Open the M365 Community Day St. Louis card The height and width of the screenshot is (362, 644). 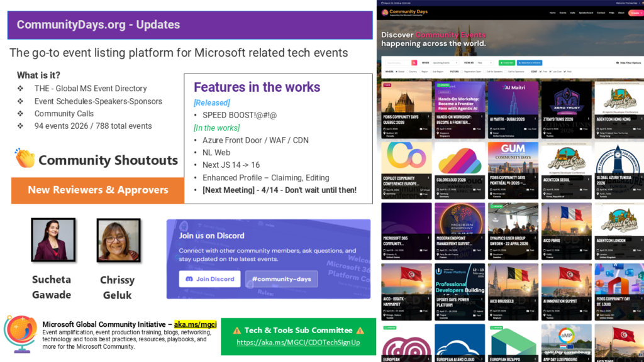[619, 292]
